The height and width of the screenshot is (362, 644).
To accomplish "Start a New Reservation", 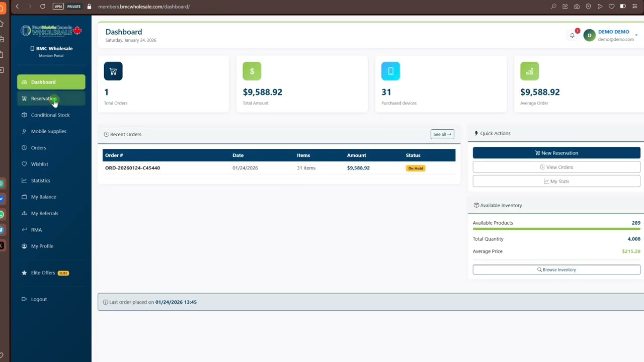I will pyautogui.click(x=556, y=153).
